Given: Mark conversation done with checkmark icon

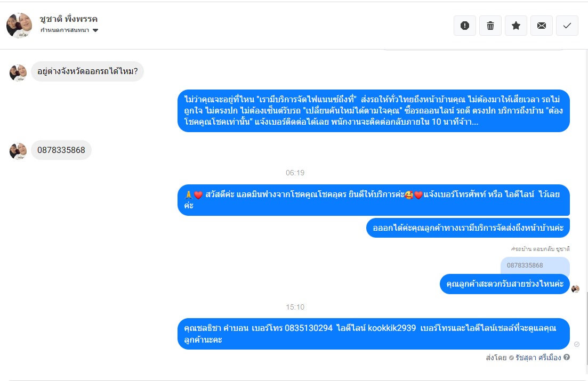Looking at the screenshot, I should tap(567, 26).
